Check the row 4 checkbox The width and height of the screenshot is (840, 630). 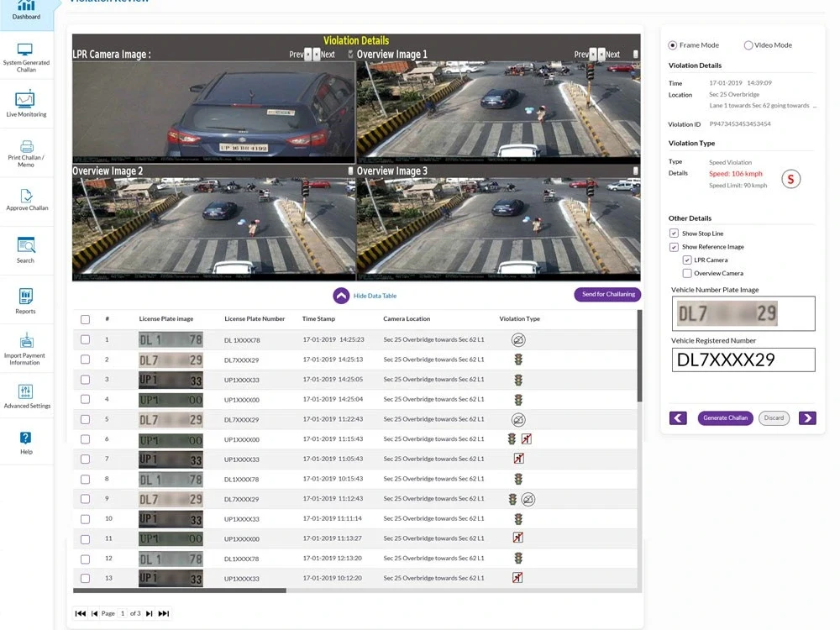click(x=85, y=399)
